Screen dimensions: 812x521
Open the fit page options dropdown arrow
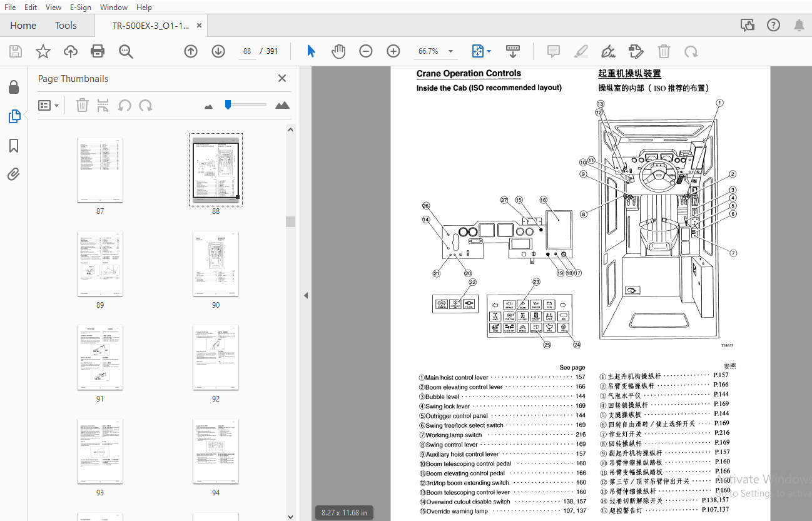pyautogui.click(x=489, y=51)
